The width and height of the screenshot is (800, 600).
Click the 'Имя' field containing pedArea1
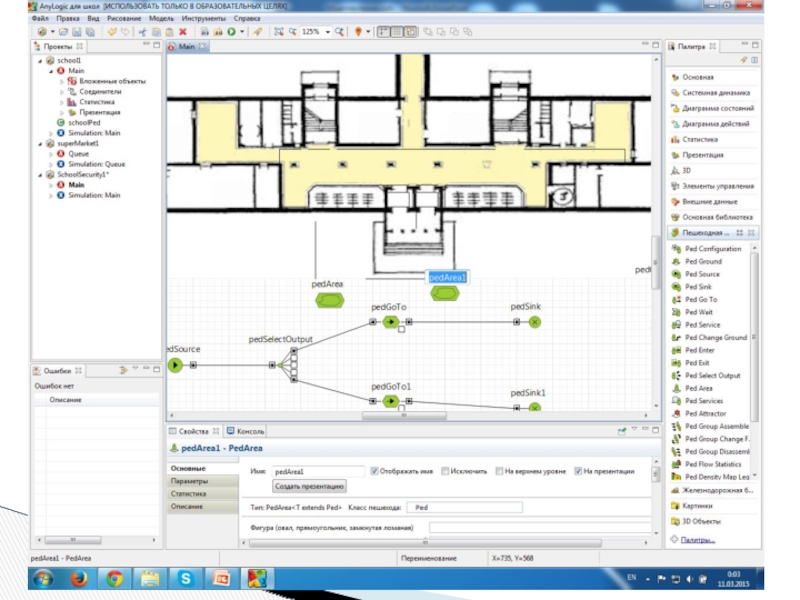click(x=318, y=471)
